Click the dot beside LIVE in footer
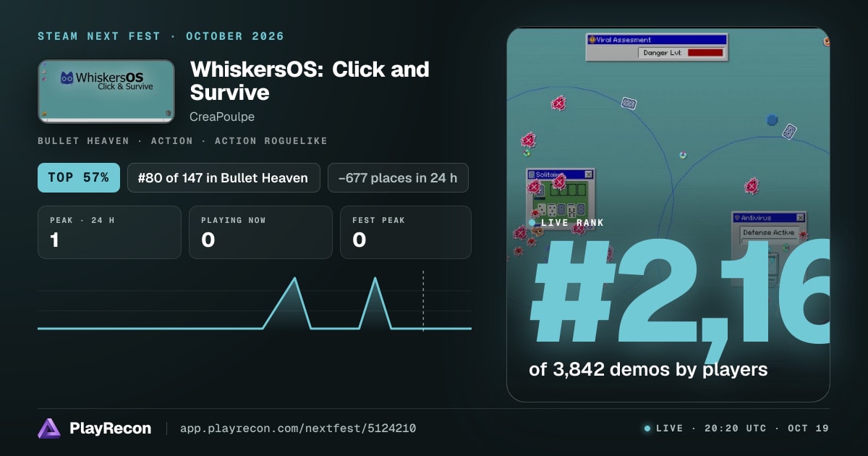The width and height of the screenshot is (868, 456). [x=647, y=428]
